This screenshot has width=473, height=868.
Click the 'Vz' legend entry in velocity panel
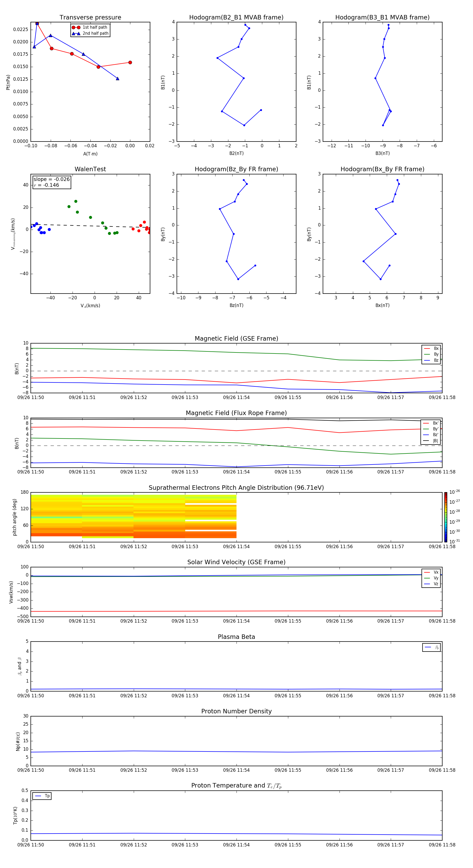(x=431, y=584)
